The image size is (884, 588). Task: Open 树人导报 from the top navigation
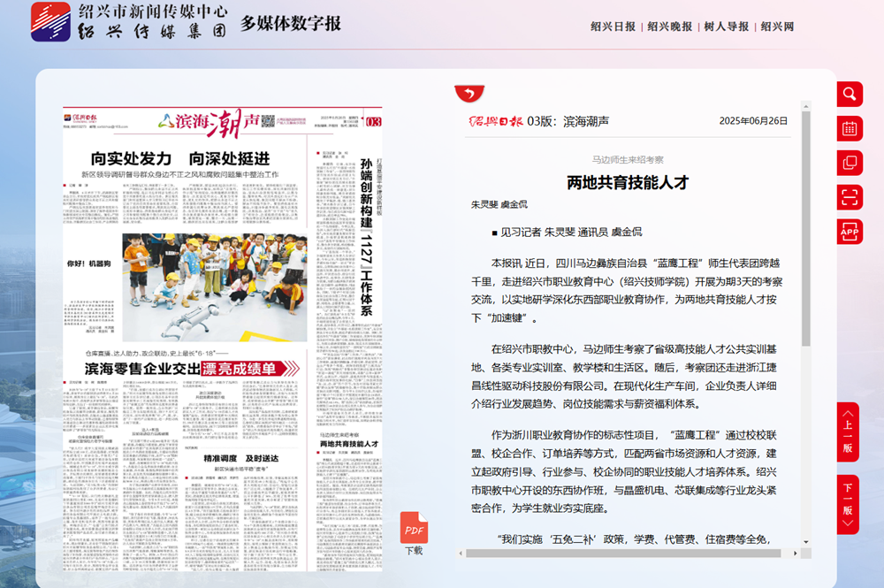(726, 27)
